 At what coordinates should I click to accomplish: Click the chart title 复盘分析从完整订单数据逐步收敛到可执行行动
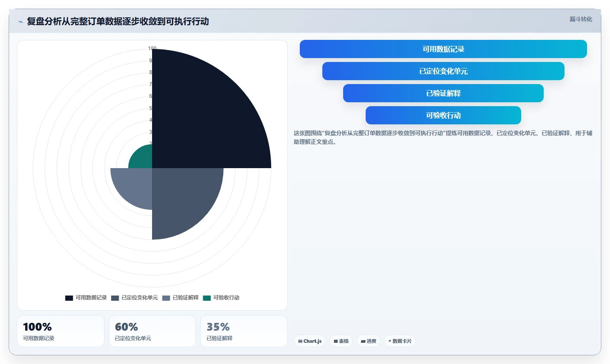pyautogui.click(x=118, y=22)
